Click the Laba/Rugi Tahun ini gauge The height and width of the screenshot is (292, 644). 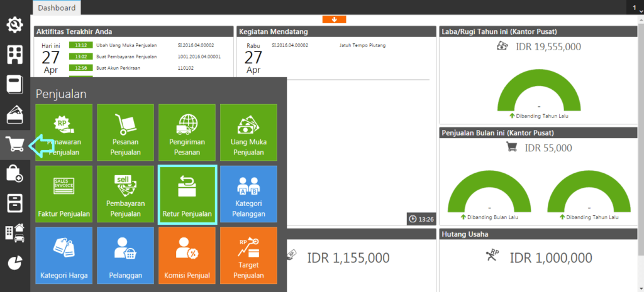539,90
